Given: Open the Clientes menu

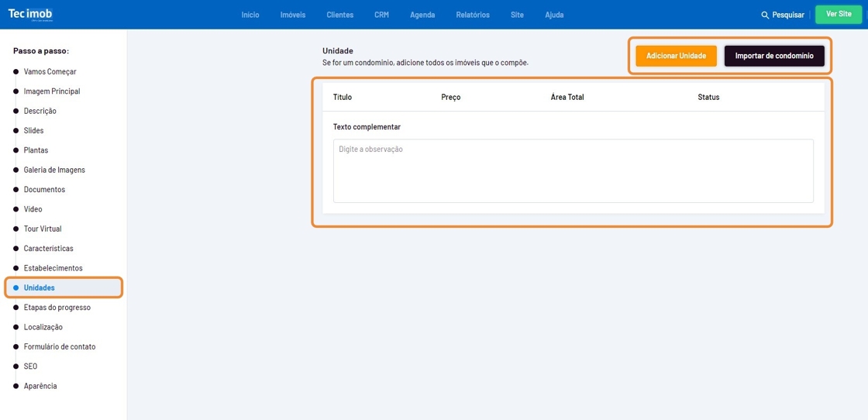Looking at the screenshot, I should click(x=339, y=15).
